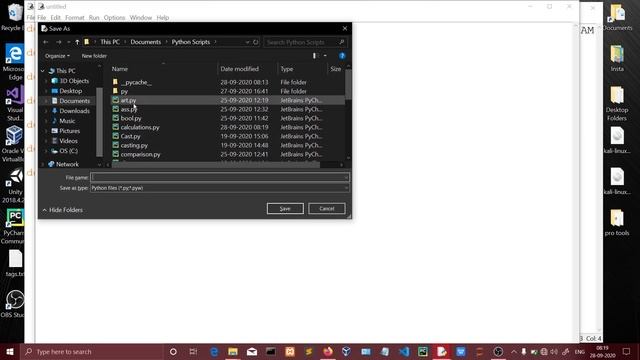
Task: Click the help question mark icon
Action: pyautogui.click(x=342, y=56)
